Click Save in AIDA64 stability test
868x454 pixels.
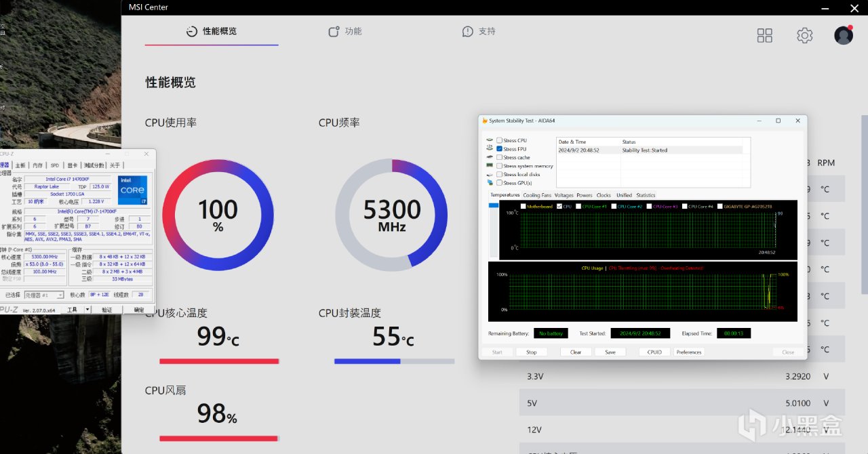610,352
